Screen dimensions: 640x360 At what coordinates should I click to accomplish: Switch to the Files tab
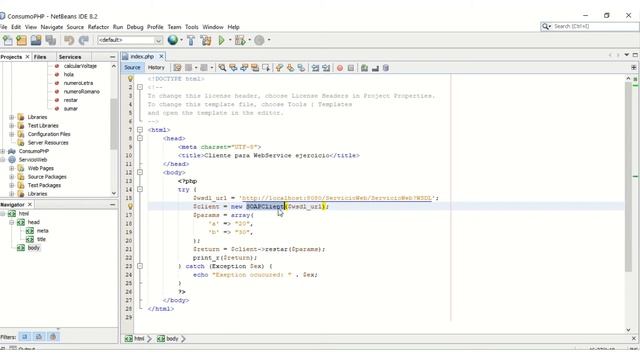coord(40,57)
